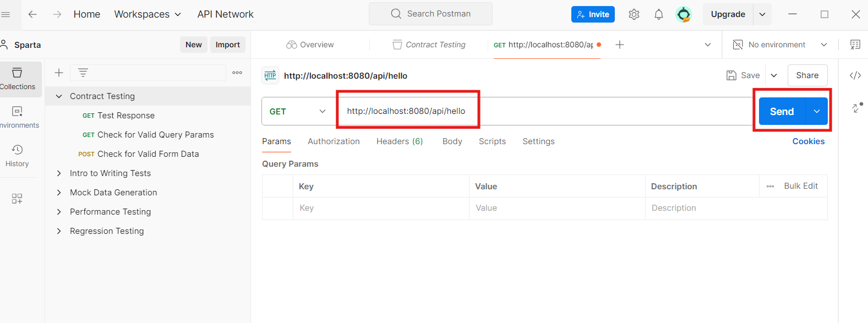
Task: Open the notifications bell
Action: click(659, 14)
